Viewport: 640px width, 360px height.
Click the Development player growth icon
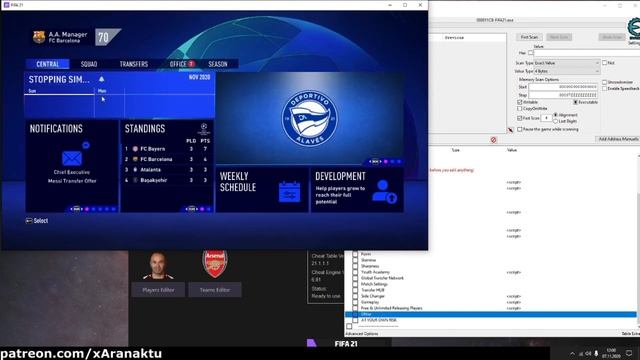tap(384, 192)
